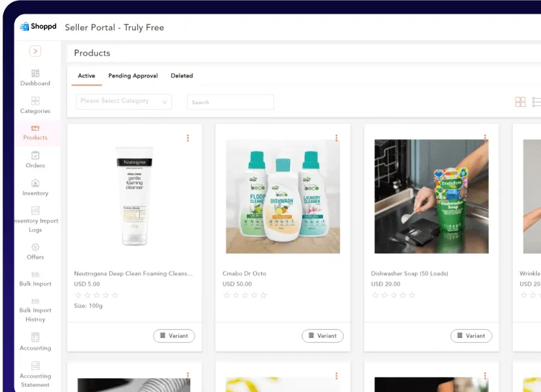The width and height of the screenshot is (541, 392).
Task: Click the Dishwasher Soap product image
Action: point(431,197)
